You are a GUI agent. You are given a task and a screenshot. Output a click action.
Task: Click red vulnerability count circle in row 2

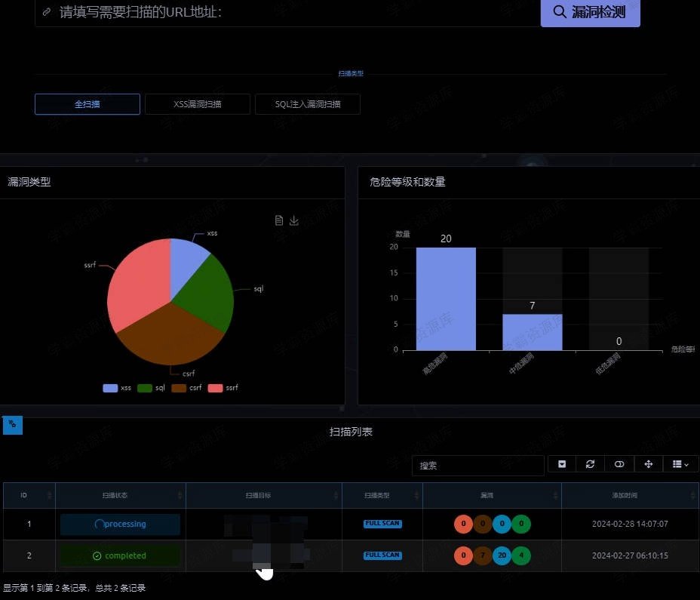pyautogui.click(x=463, y=555)
